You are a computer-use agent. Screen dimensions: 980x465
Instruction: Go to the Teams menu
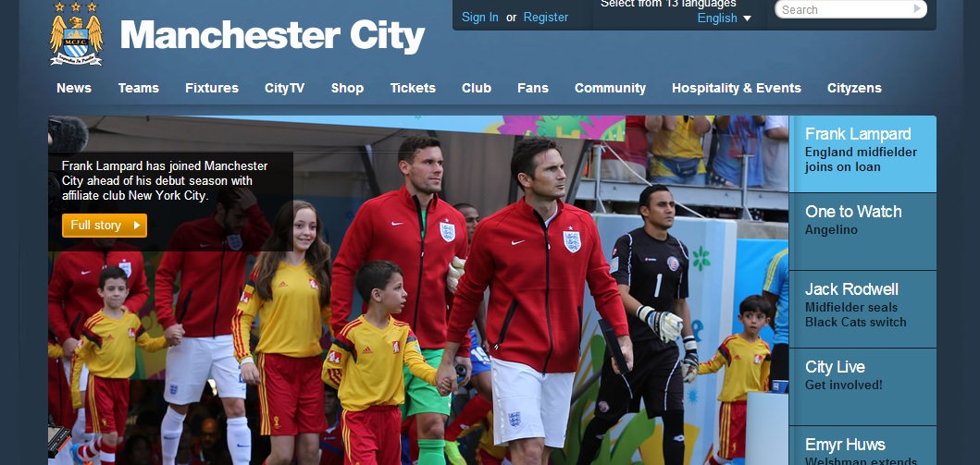point(139,88)
